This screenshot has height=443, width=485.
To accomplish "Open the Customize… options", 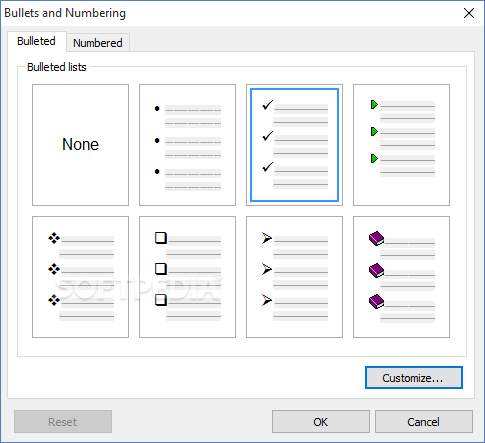I will pos(414,378).
